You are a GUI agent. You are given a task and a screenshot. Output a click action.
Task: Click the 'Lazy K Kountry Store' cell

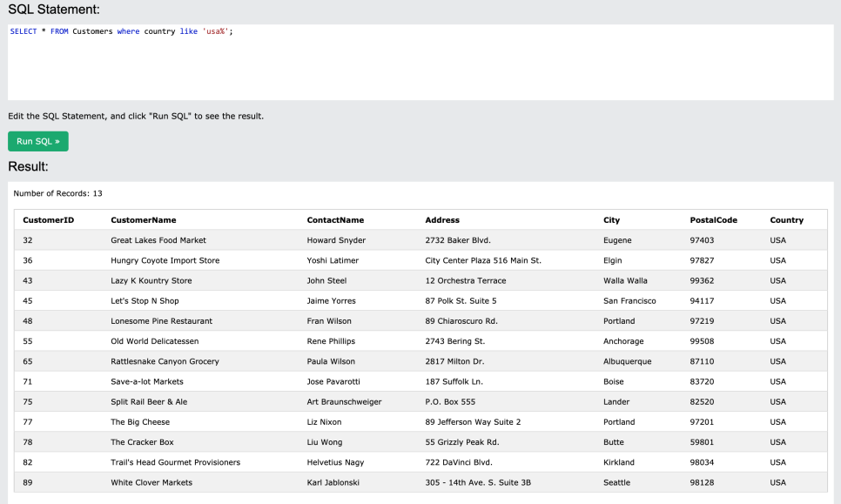(x=151, y=281)
